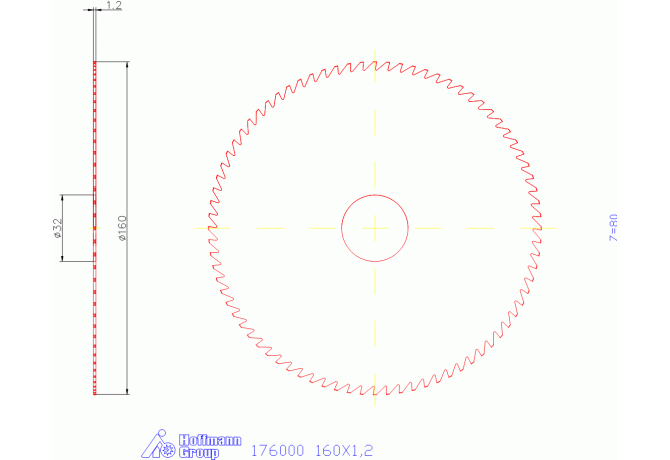Select the bottommost tooth of the saw blade
The width and height of the screenshot is (670, 460).
tap(375, 392)
